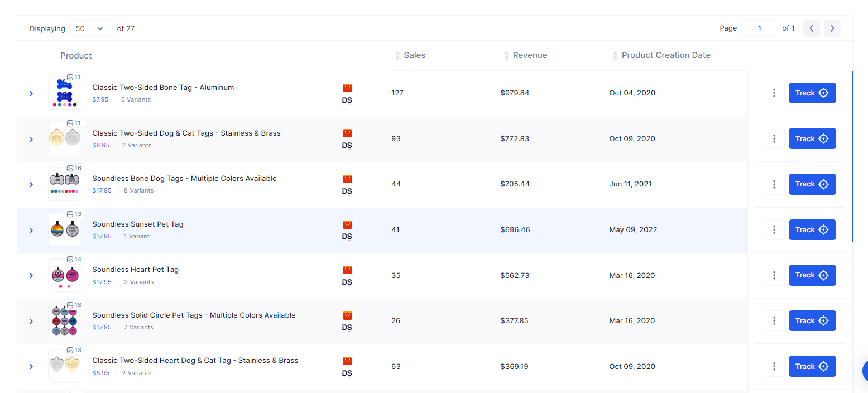The image size is (868, 393).
Task: Open the Soundless Heart Pet Tag product link
Action: [136, 269]
